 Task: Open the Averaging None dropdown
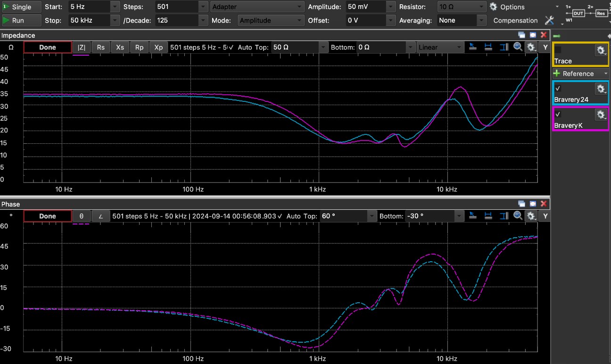click(481, 20)
